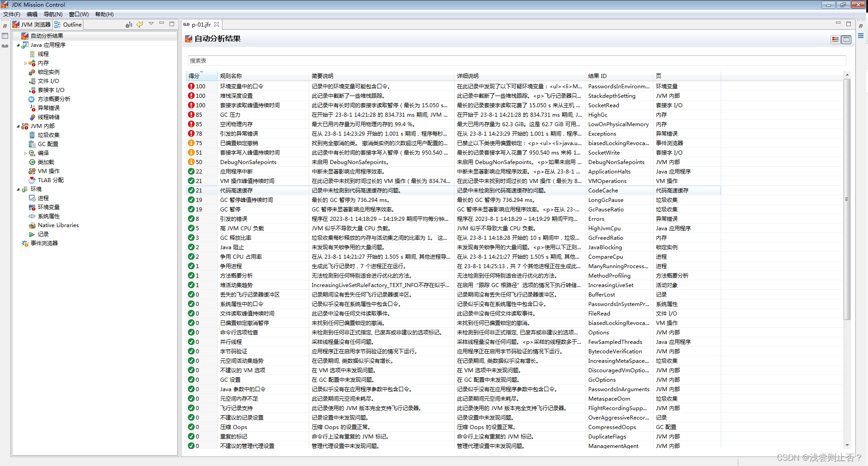The width and height of the screenshot is (868, 466).
Task: Open 套接字 I/O from the sidebar
Action: point(51,90)
